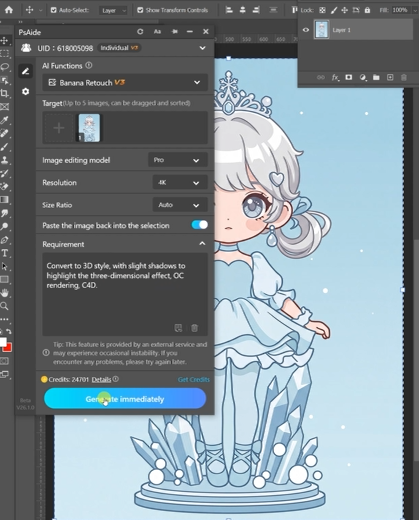Open the Get Credits link
This screenshot has height=520, width=419.
[194, 379]
